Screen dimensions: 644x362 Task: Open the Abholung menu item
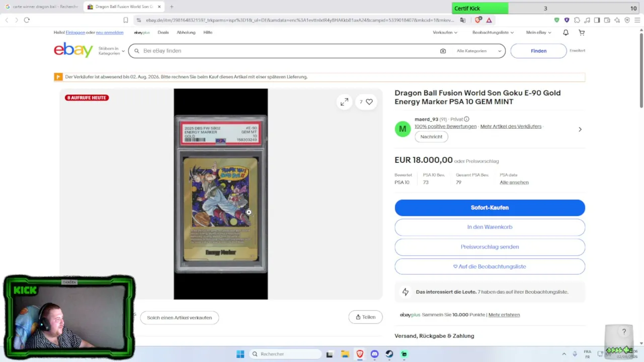(x=186, y=32)
